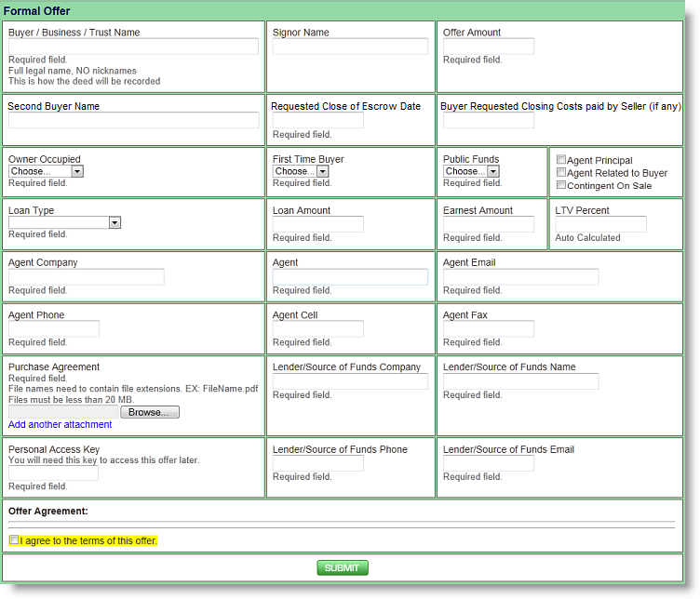Screen dimensions: 700x599
Task: Click into the Signor Name field
Action: coord(350,47)
